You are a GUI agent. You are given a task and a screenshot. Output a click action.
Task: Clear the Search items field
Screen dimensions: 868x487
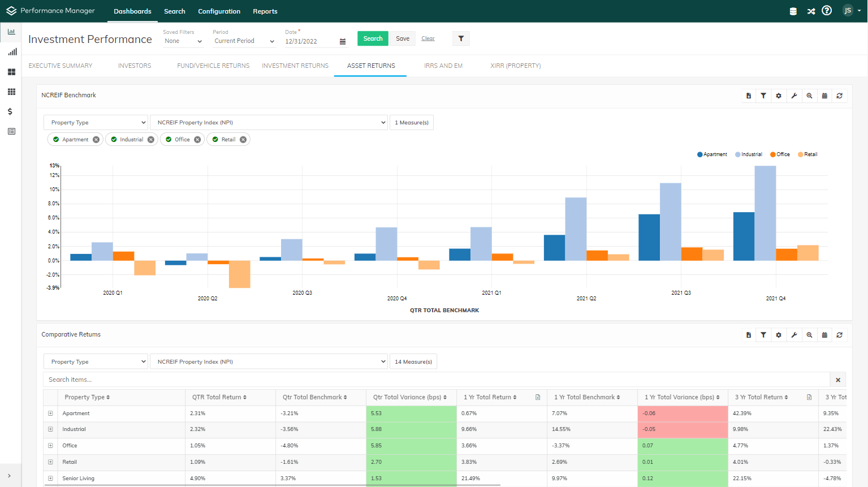pyautogui.click(x=838, y=380)
